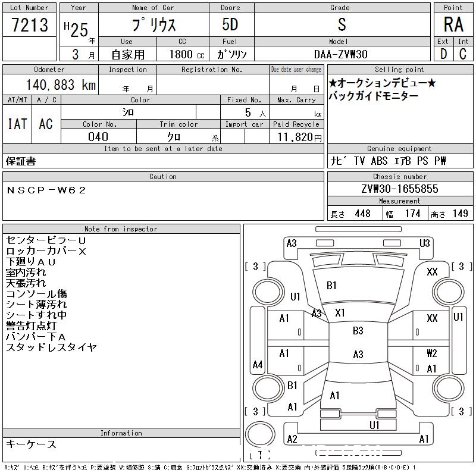Click the caution text "NSCP-W62"
The width and height of the screenshot is (476, 476).
coord(46,190)
